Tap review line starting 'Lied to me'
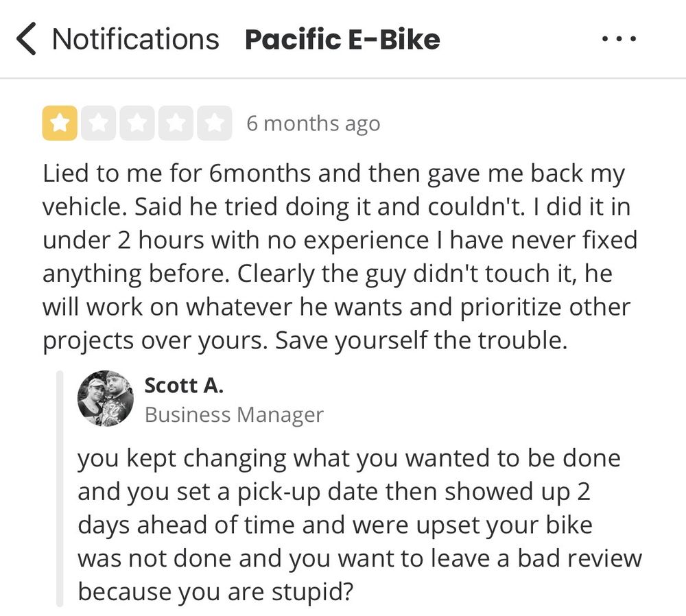This screenshot has width=686, height=616. point(334,174)
